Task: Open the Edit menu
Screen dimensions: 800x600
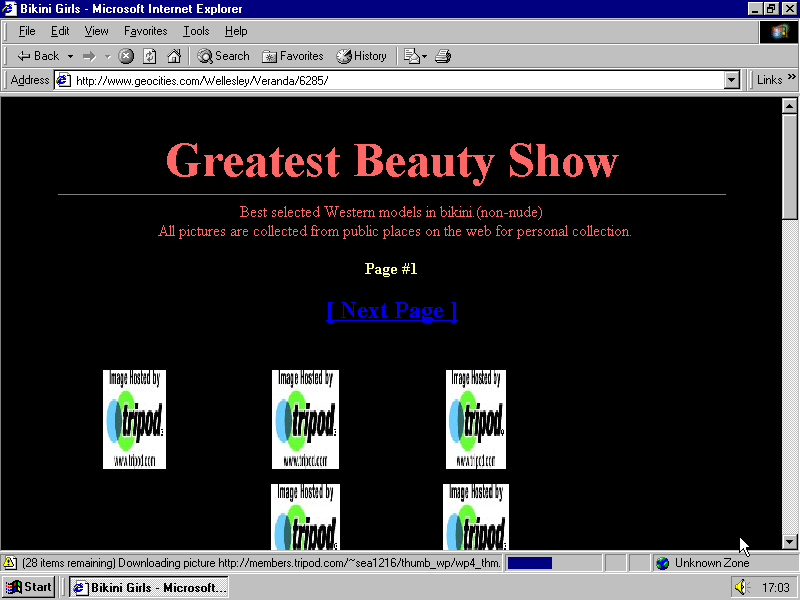Action: click(60, 31)
